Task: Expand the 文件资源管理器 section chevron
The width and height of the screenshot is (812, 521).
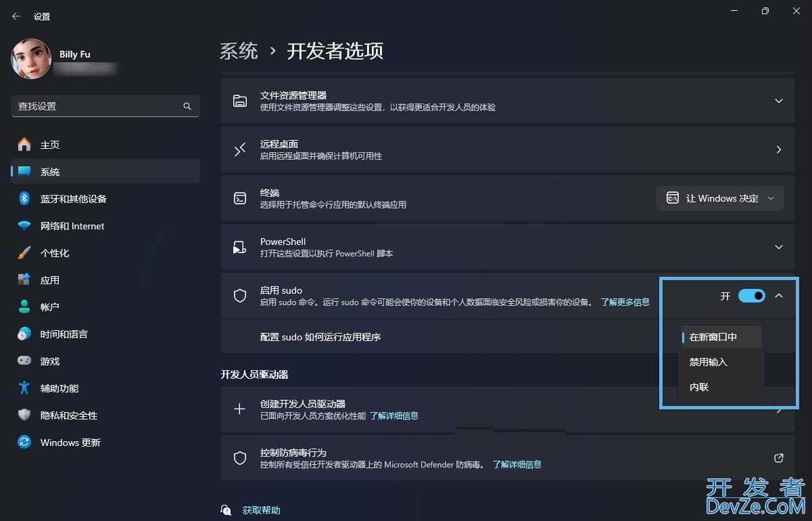Action: 779,101
